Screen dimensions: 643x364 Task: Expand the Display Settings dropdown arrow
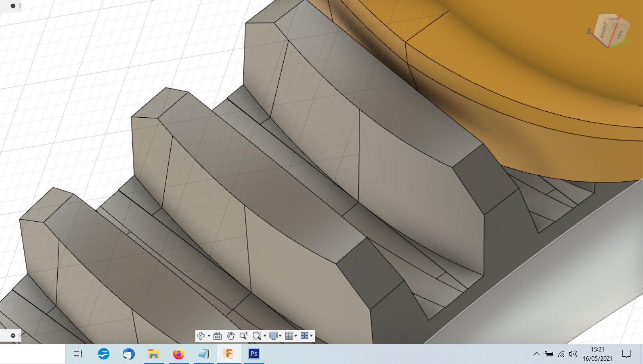click(280, 336)
